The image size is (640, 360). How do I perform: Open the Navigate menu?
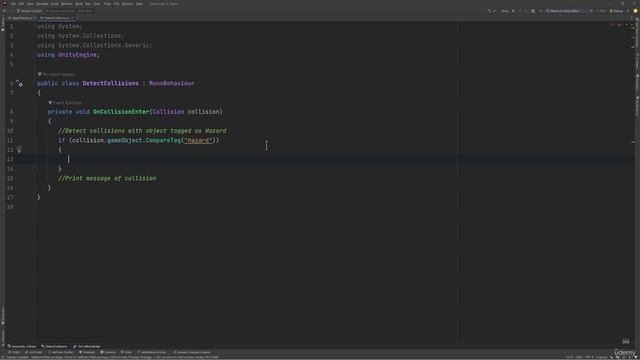coord(42,4)
